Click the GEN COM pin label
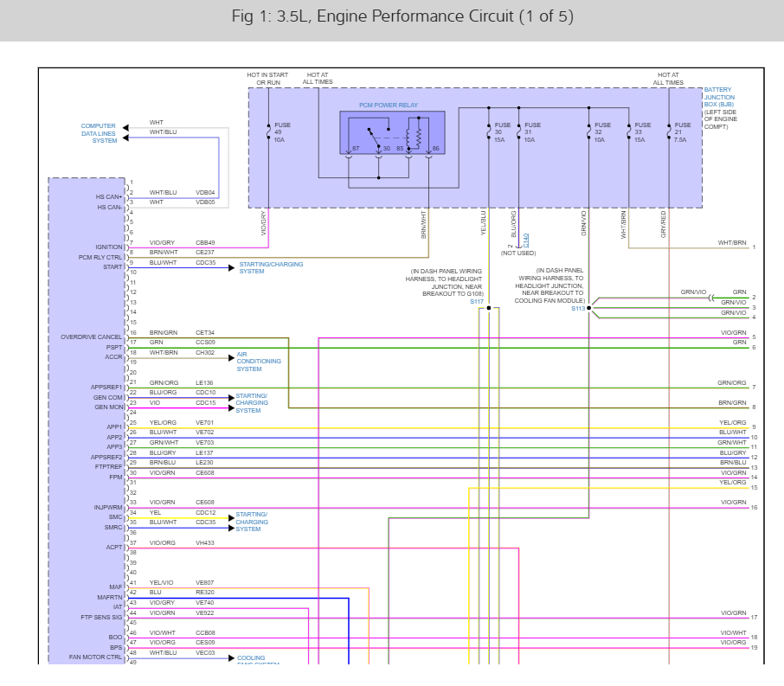Viewport: 784px width, 686px height. 107,398
